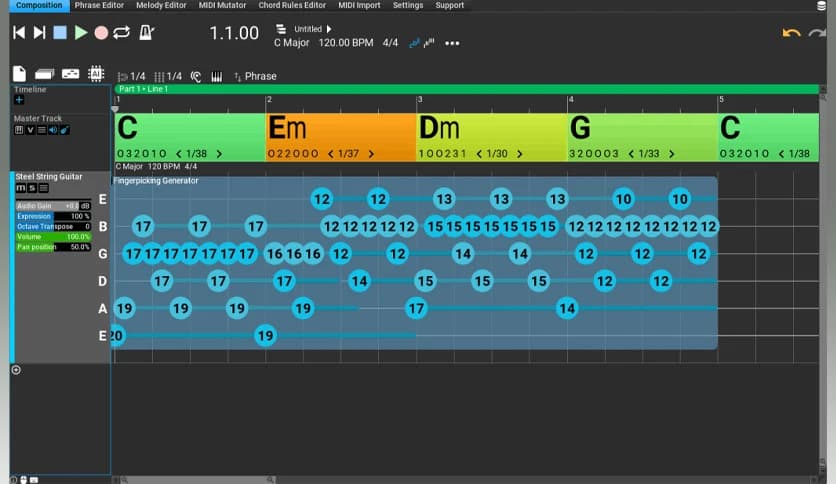
Task: Open the AI chip tool
Action: [x=96, y=74]
